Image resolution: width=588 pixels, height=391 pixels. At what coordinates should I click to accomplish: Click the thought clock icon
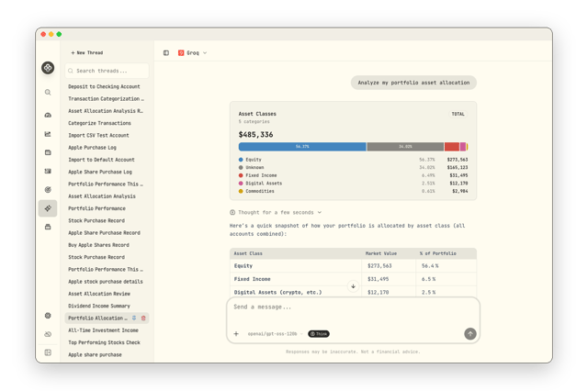232,212
